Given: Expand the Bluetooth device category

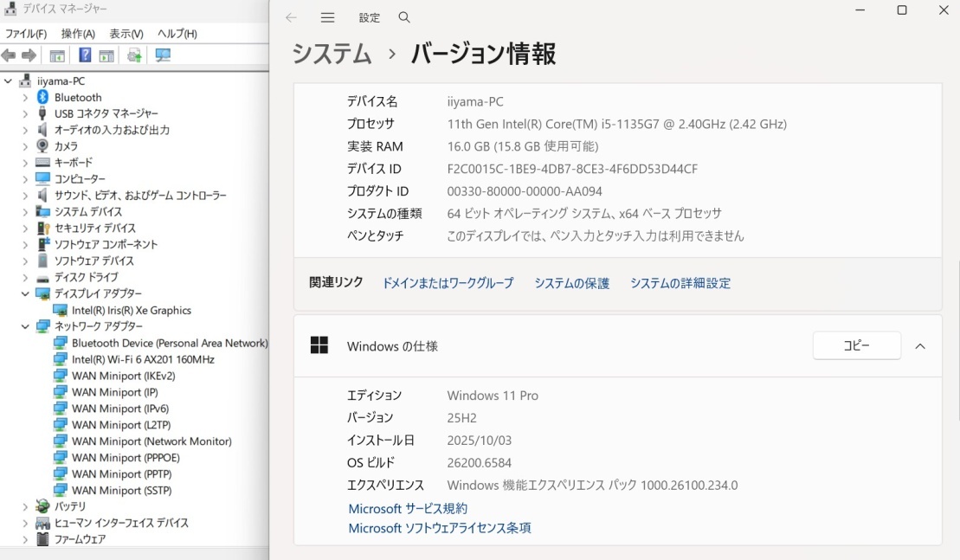Looking at the screenshot, I should click(25, 98).
